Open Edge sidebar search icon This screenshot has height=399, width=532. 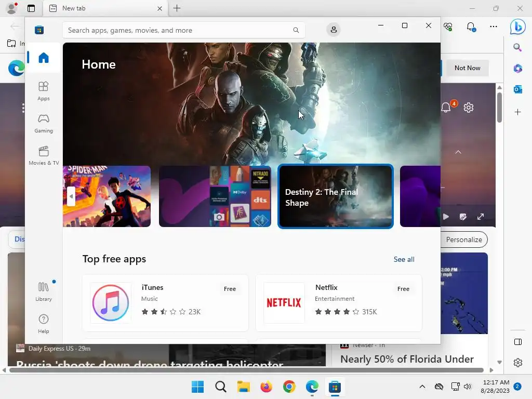(517, 47)
